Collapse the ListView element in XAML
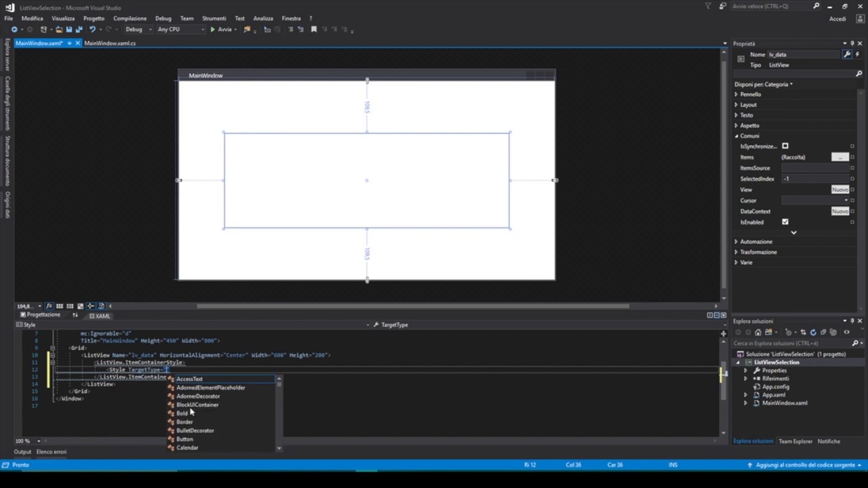This screenshot has height=488, width=868. [52, 355]
